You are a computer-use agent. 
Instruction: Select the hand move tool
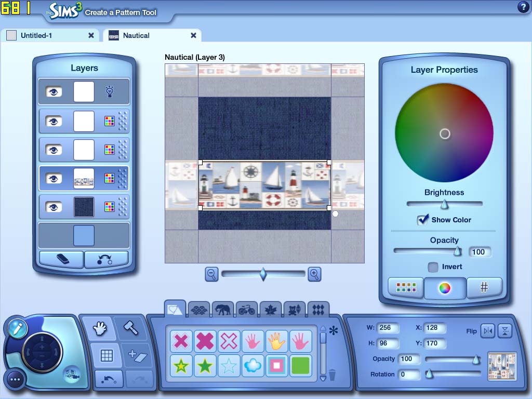pos(100,328)
